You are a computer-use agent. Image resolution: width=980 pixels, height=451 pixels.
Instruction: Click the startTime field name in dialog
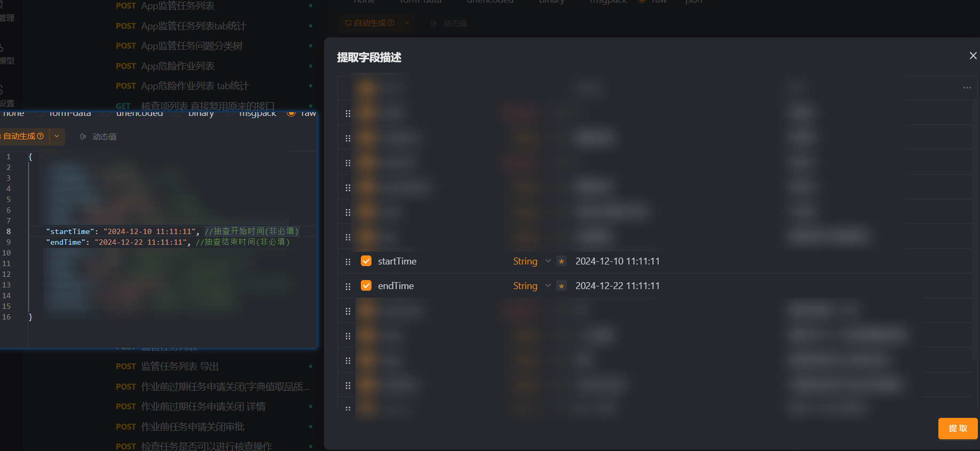(397, 261)
